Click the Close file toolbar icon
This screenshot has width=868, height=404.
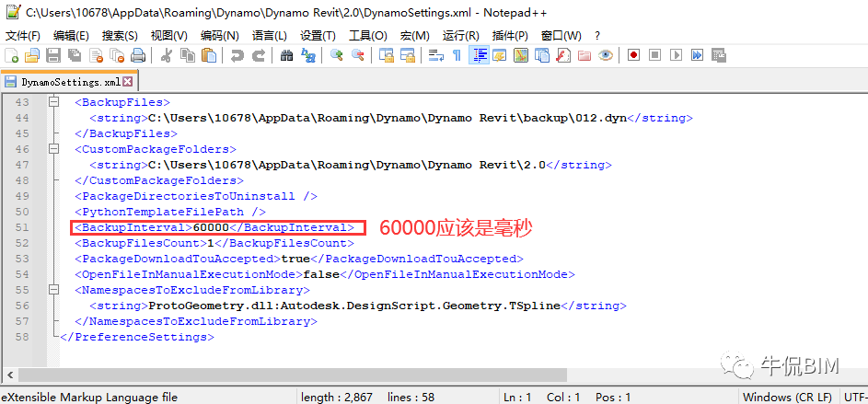pyautogui.click(x=97, y=55)
